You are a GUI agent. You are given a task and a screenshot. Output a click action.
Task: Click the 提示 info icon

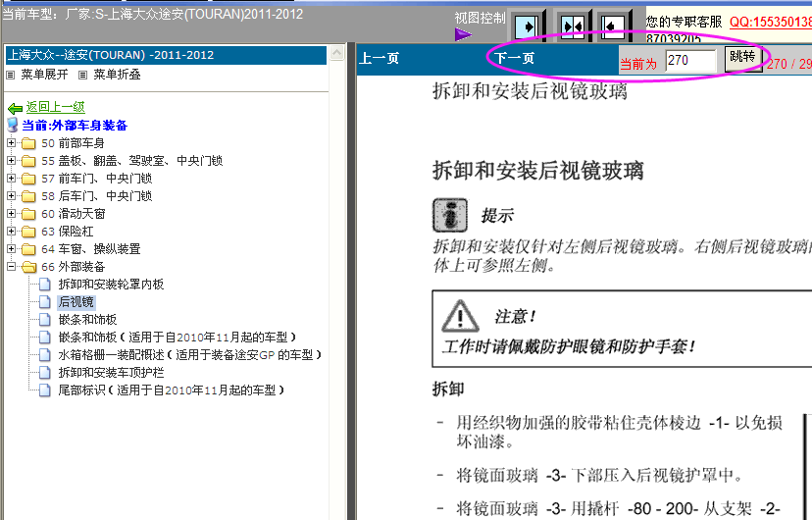pos(450,215)
